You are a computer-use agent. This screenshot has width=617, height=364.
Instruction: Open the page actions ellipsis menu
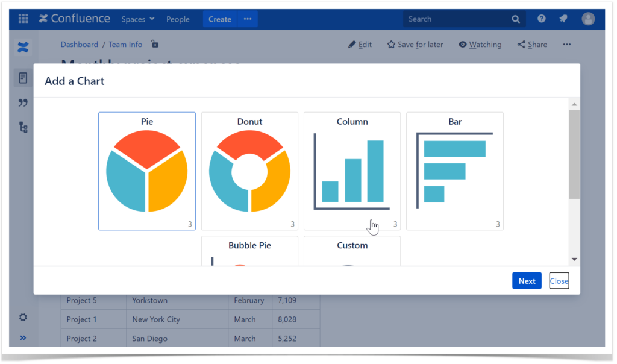566,44
